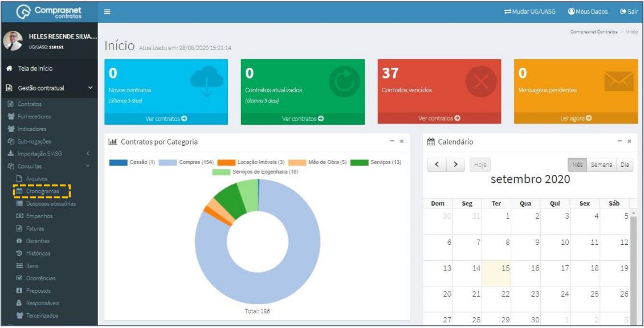Screen dimensions: 644x328
Task: Open Cronogramas calendar icon in sidebar
Action: point(19,191)
